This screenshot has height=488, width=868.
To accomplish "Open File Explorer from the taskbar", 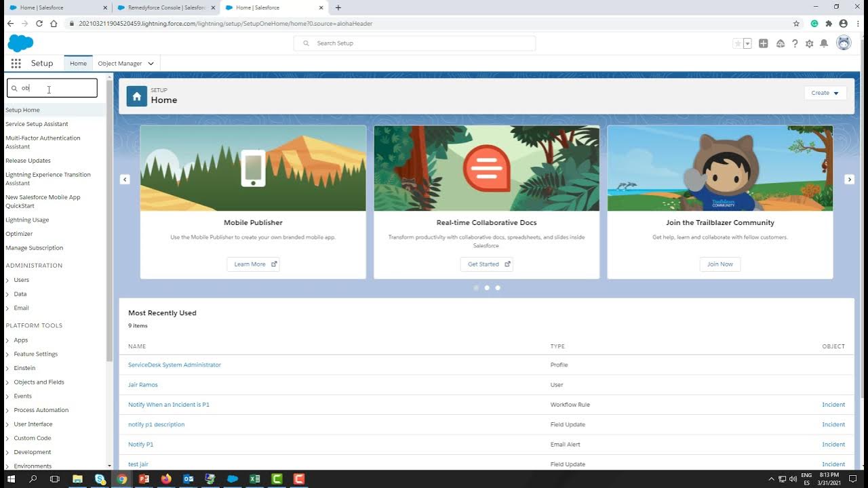I will pos(77,479).
